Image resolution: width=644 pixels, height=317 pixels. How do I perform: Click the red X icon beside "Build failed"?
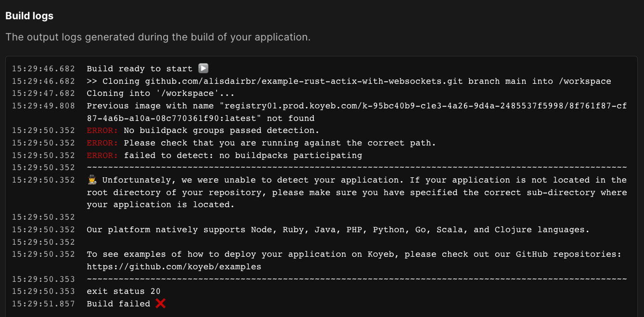coord(160,304)
